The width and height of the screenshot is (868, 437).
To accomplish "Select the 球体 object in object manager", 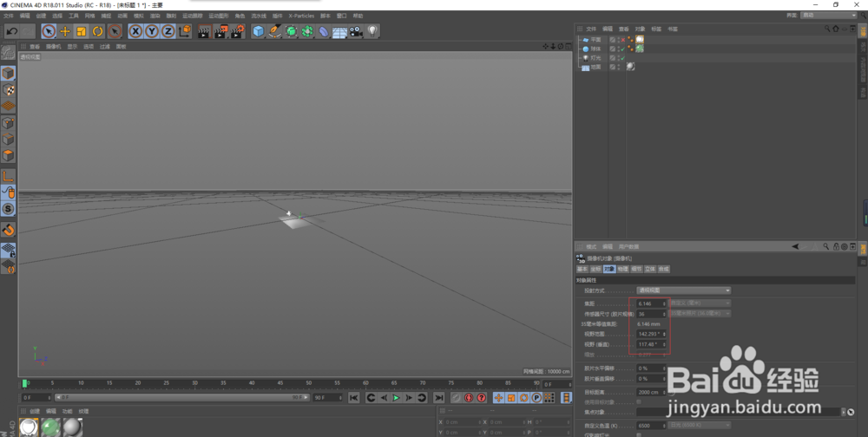I will click(x=595, y=49).
